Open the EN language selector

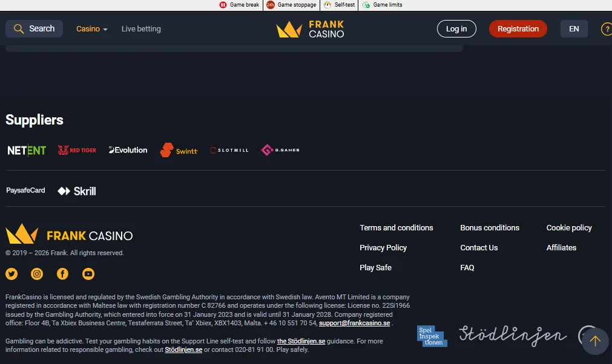click(x=574, y=29)
